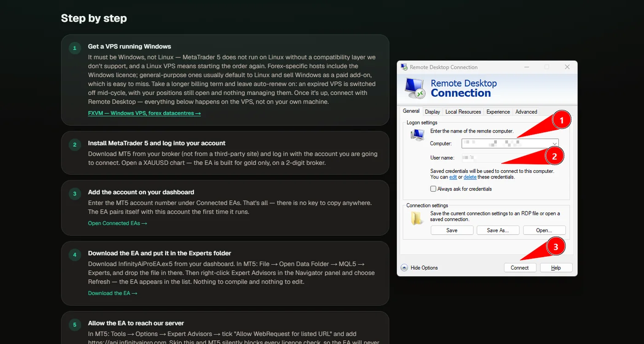Click the Remote Desktop Connection title bar icon
The width and height of the screenshot is (644, 344).
coord(404,67)
